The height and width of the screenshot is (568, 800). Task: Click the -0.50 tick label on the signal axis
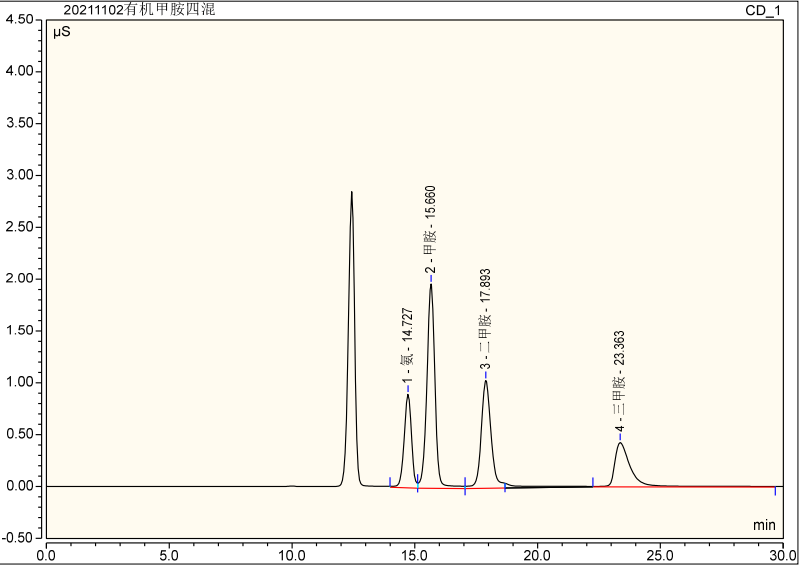pos(20,538)
